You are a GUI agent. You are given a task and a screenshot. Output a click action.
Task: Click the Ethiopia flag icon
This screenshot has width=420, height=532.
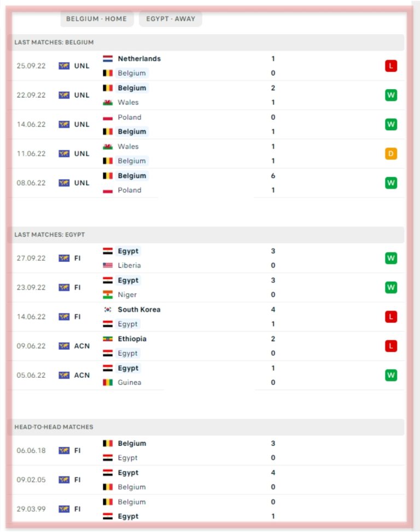108,339
